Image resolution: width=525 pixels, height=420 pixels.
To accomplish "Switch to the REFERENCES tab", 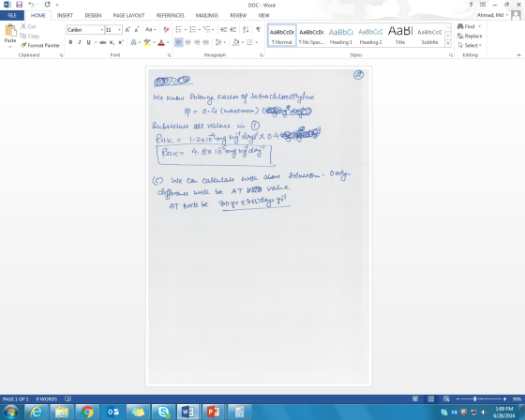I will tap(170, 15).
